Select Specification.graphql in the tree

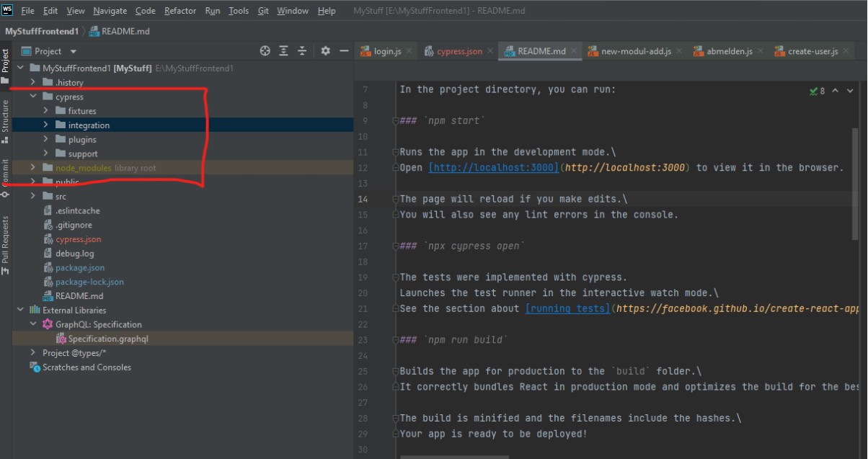pos(108,339)
